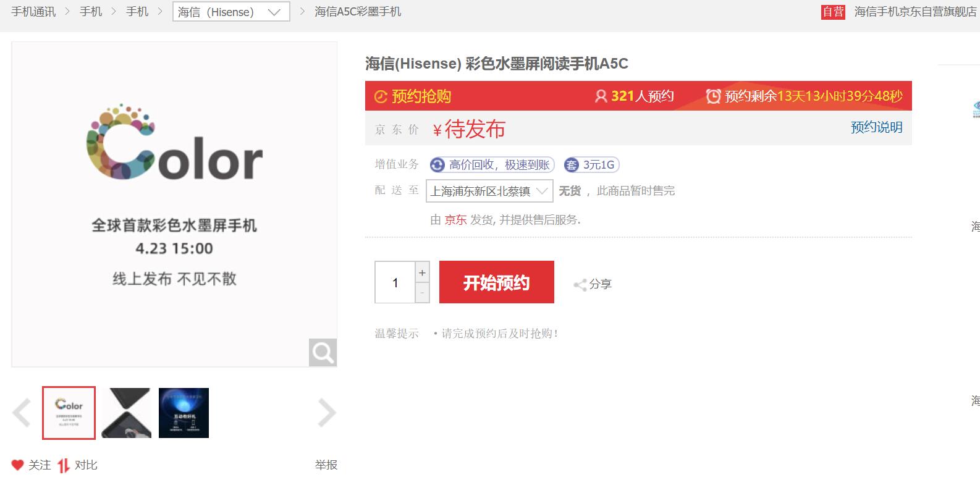Viewport: 980px width, 493px height.
Task: Show next thumbnails with right arrow
Action: pos(326,413)
